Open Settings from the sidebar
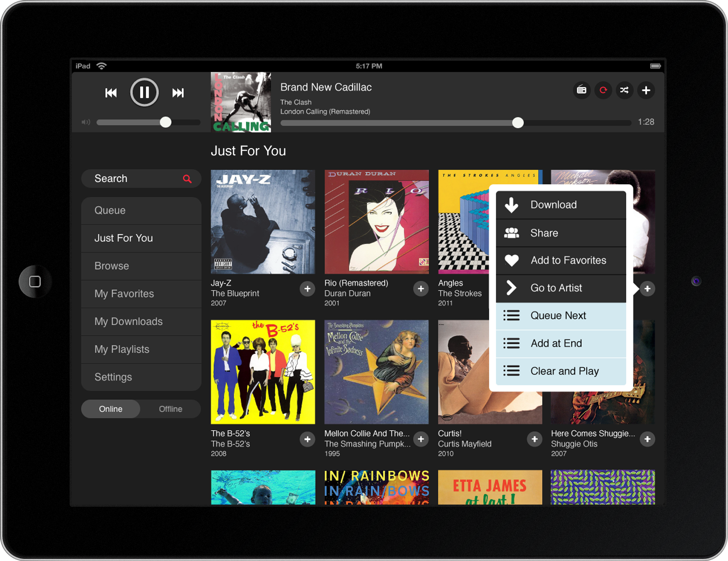 tap(141, 377)
